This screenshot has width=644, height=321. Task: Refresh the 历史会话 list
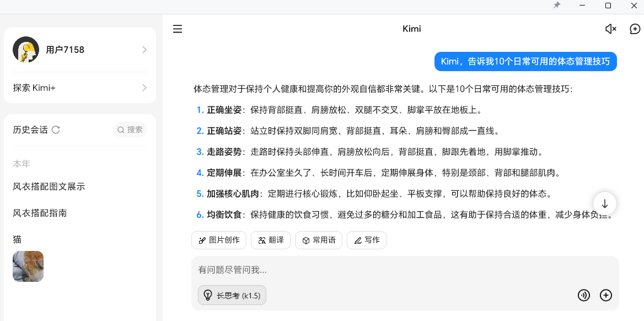[56, 130]
